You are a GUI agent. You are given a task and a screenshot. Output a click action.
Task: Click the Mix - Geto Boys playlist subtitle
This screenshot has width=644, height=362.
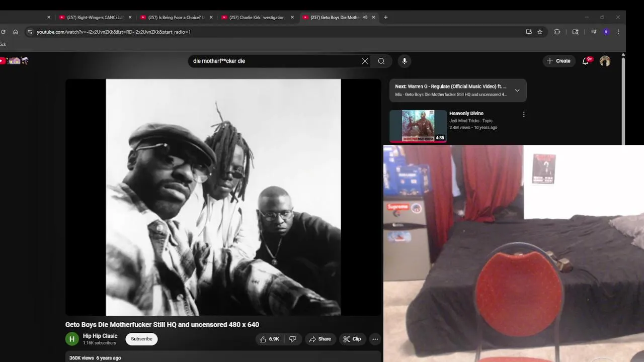[x=451, y=95]
